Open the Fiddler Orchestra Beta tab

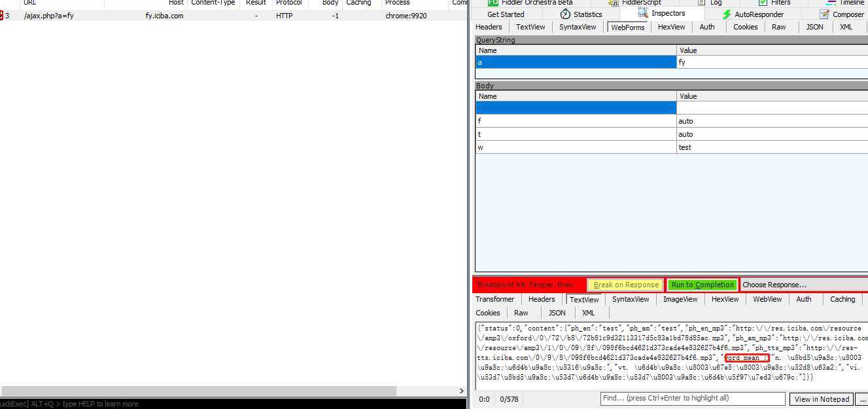pyautogui.click(x=530, y=3)
